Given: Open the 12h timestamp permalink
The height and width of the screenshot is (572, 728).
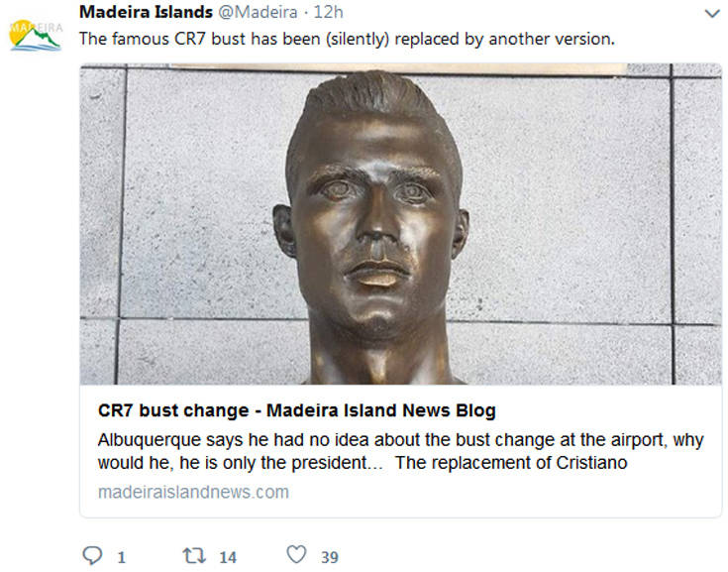Looking at the screenshot, I should 328,13.
